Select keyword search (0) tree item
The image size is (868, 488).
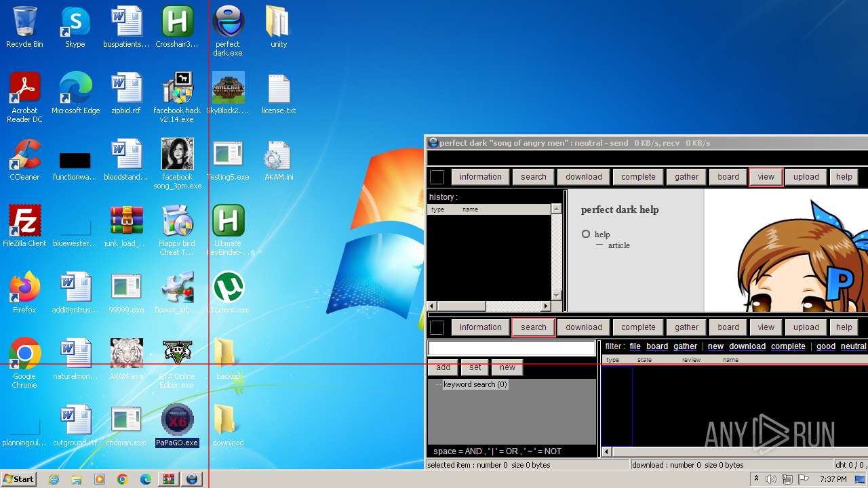point(475,384)
